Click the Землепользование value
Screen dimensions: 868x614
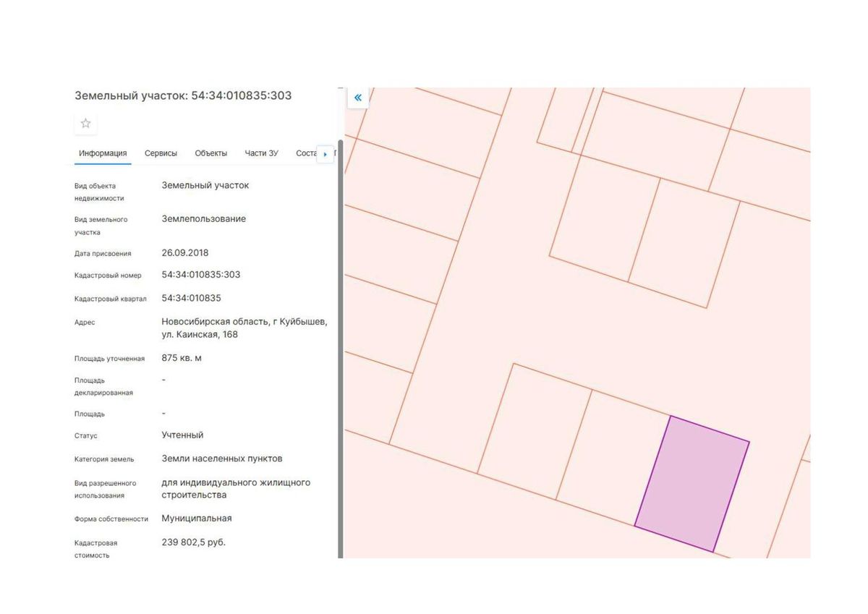click(203, 219)
